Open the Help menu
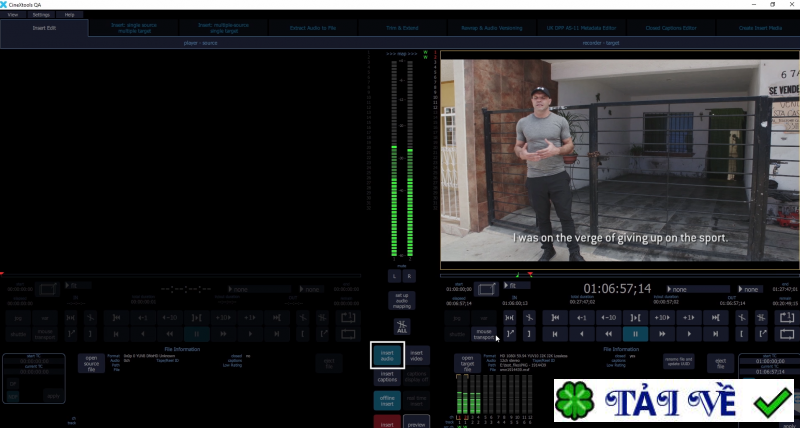The height and width of the screenshot is (428, 800). point(69,15)
